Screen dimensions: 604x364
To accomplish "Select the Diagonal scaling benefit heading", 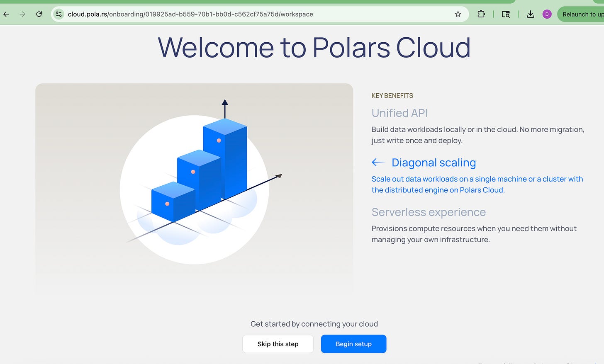I will 434,163.
